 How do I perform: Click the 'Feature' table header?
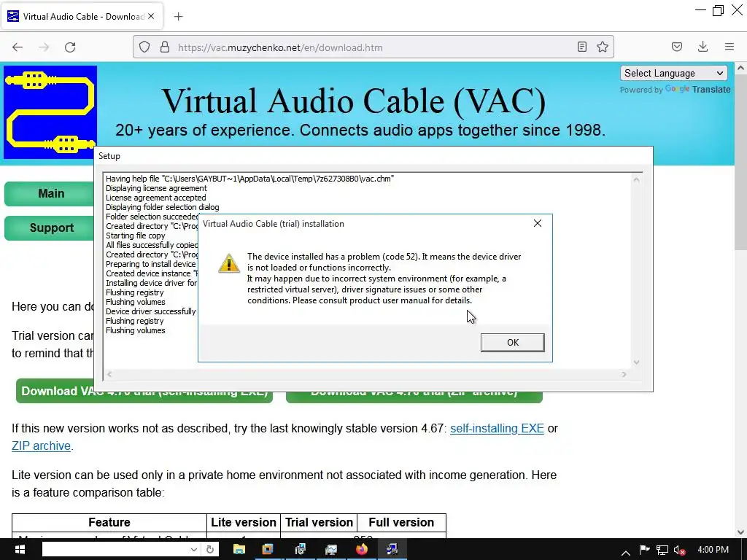coord(109,522)
